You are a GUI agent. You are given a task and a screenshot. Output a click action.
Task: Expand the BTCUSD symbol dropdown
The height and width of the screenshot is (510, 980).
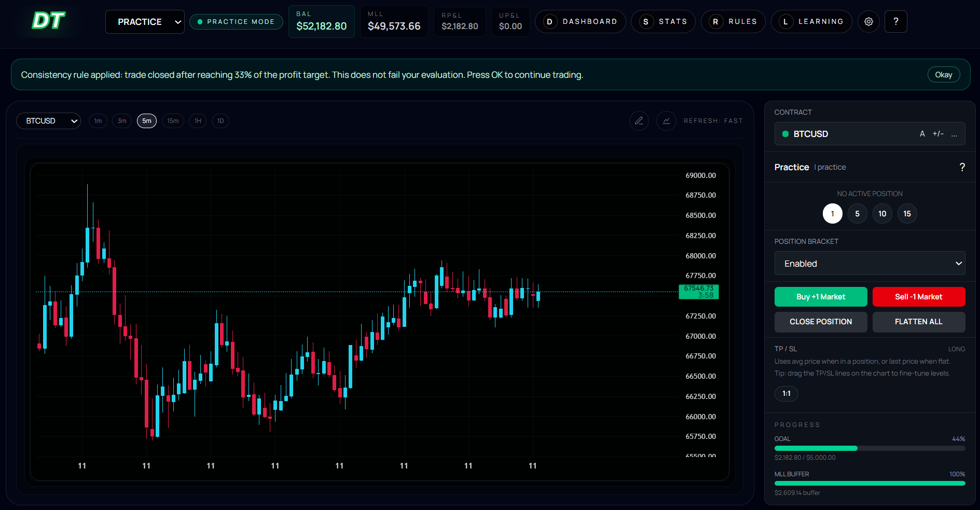tap(48, 121)
